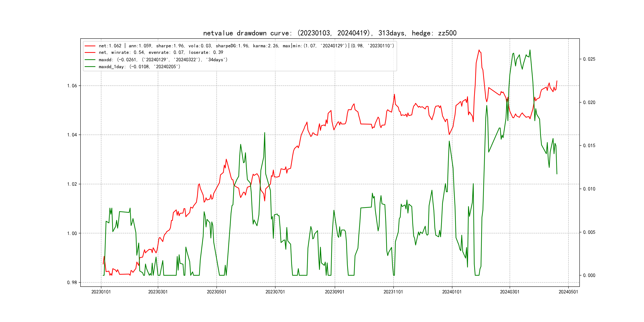644x322 pixels.
Task: Click the green swatch beside maxdd legend
Action: pyautogui.click(x=90, y=60)
